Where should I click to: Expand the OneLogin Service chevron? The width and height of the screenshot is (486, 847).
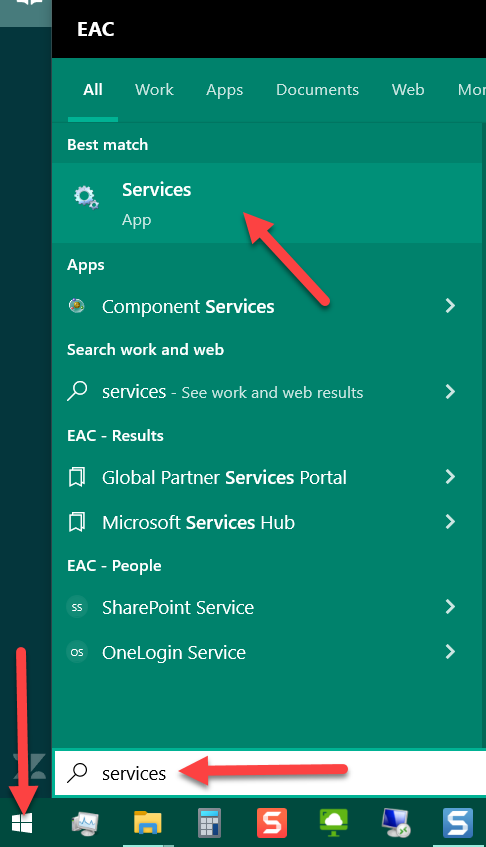450,652
